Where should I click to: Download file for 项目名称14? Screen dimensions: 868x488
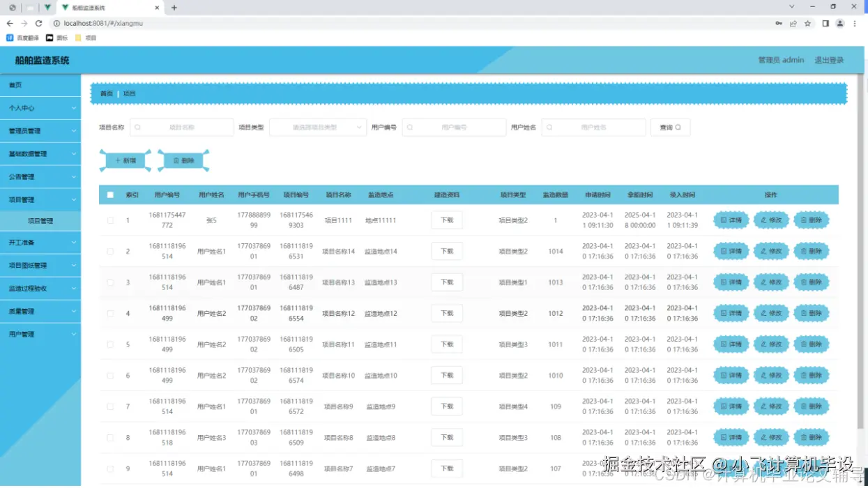click(x=447, y=251)
